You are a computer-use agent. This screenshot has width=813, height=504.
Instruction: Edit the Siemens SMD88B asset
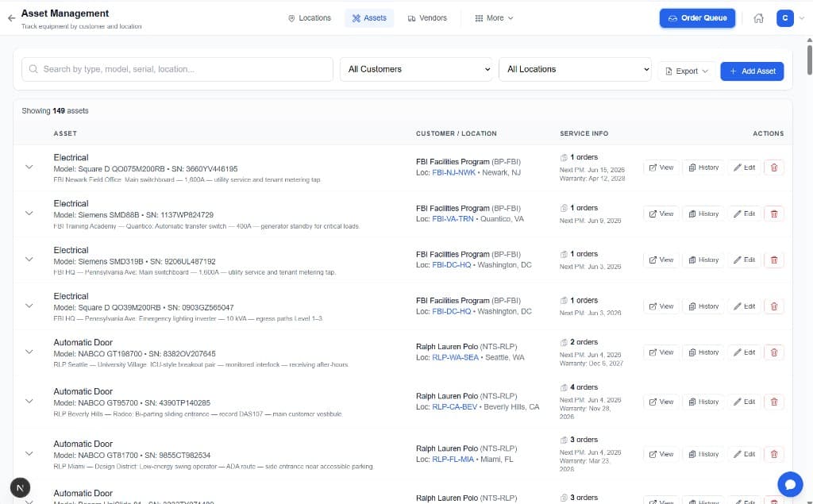(744, 214)
